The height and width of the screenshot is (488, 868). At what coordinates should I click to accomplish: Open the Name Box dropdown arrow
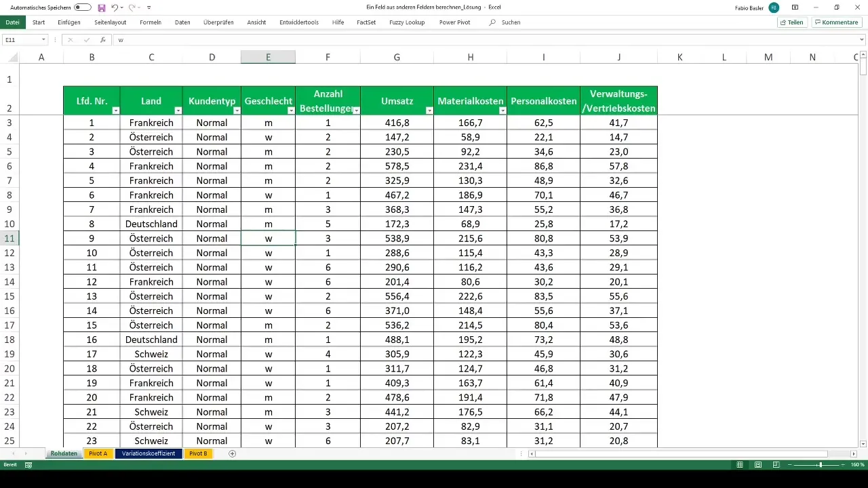[43, 40]
